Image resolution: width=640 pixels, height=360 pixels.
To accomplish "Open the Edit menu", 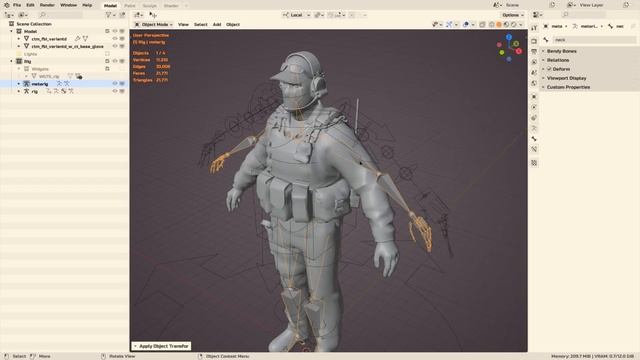I will (30, 5).
